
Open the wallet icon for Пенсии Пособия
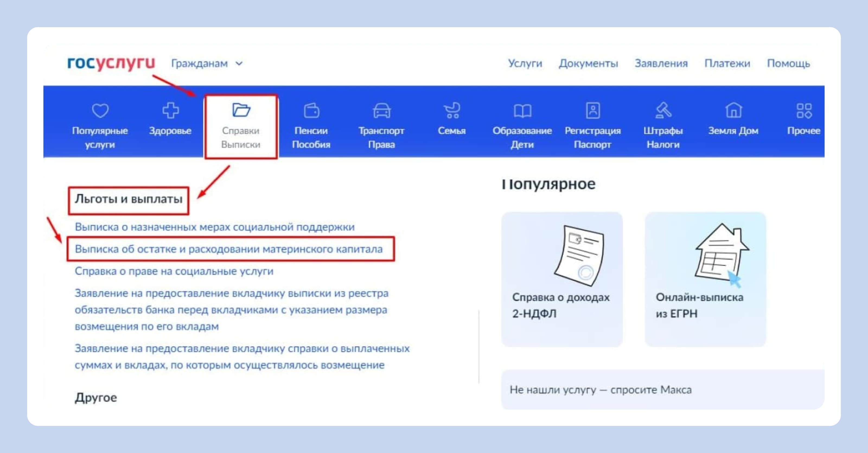[311, 111]
